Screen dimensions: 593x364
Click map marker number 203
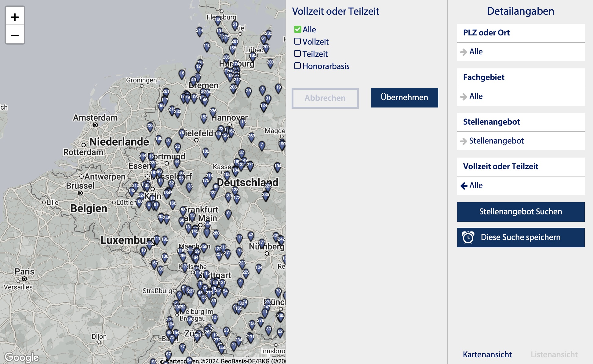click(x=270, y=63)
